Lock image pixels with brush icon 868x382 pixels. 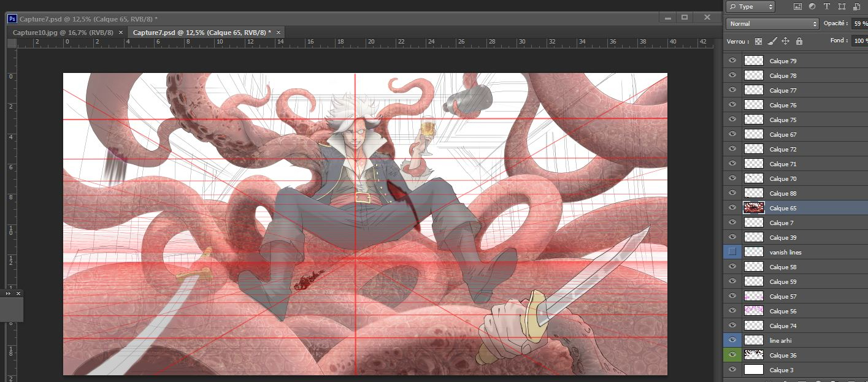coord(772,41)
